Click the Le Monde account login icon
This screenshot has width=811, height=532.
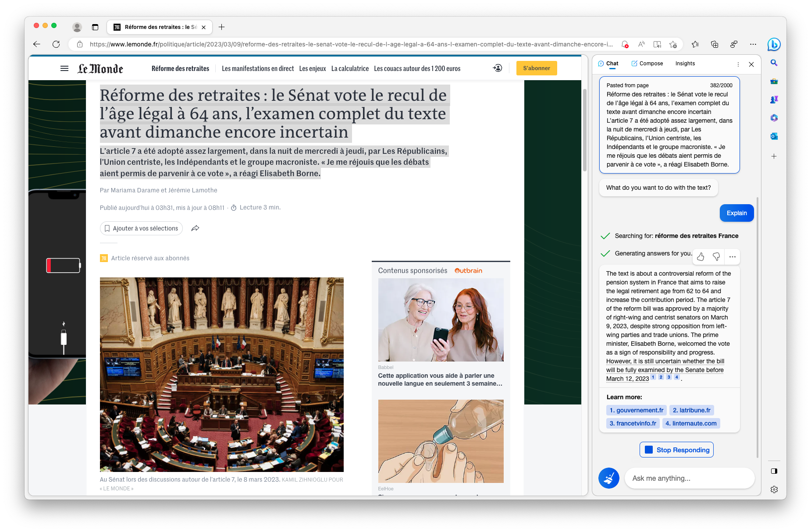pos(498,68)
